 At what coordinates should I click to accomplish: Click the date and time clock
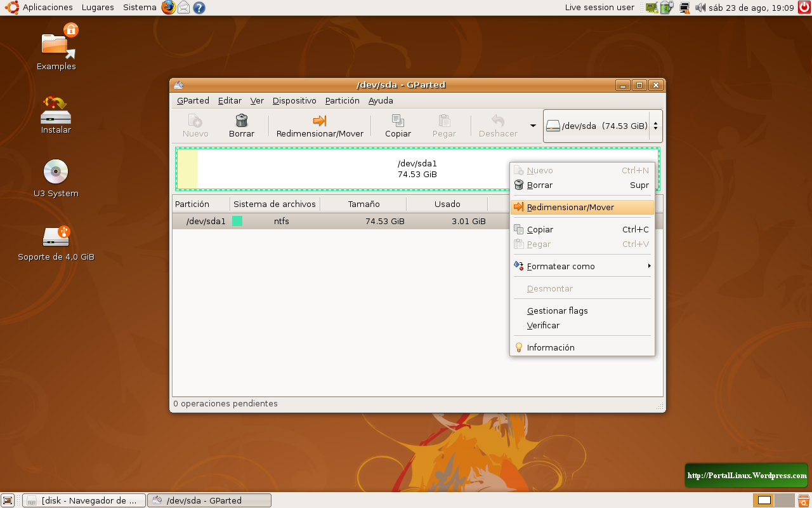click(751, 8)
